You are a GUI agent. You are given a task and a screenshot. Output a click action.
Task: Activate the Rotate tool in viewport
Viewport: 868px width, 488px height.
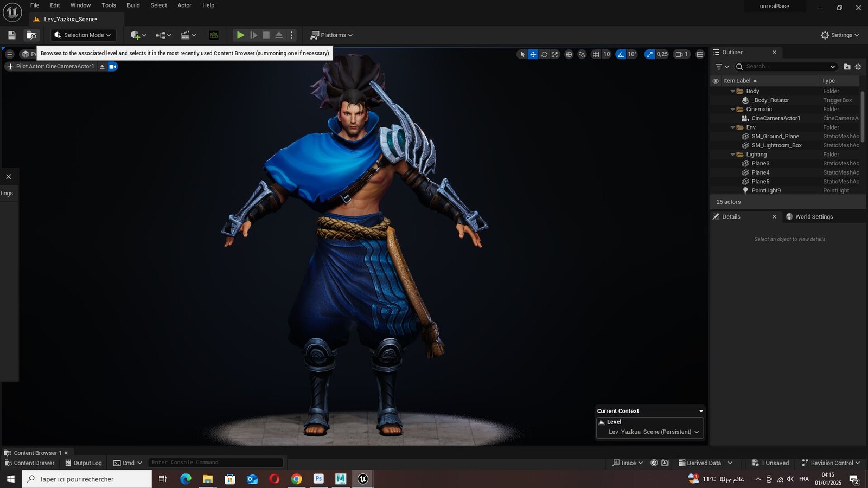[x=544, y=54]
